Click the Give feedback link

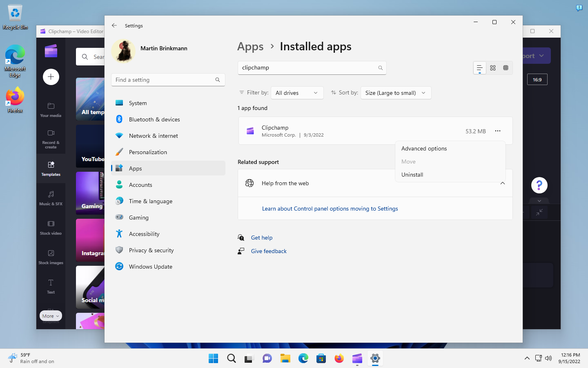coord(269,251)
